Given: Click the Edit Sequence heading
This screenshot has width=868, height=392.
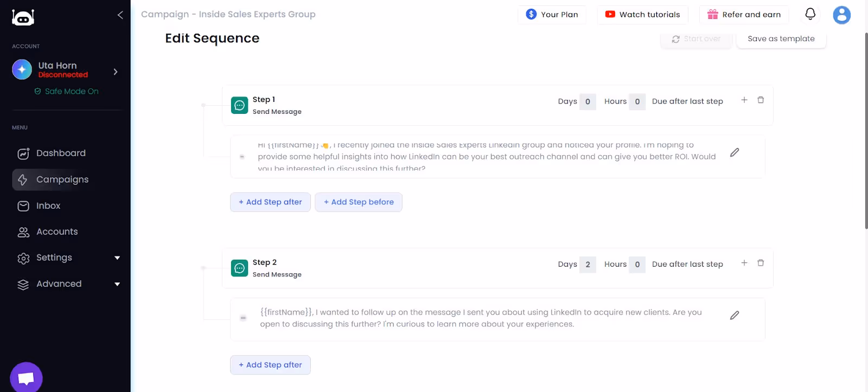Looking at the screenshot, I should coord(212,38).
